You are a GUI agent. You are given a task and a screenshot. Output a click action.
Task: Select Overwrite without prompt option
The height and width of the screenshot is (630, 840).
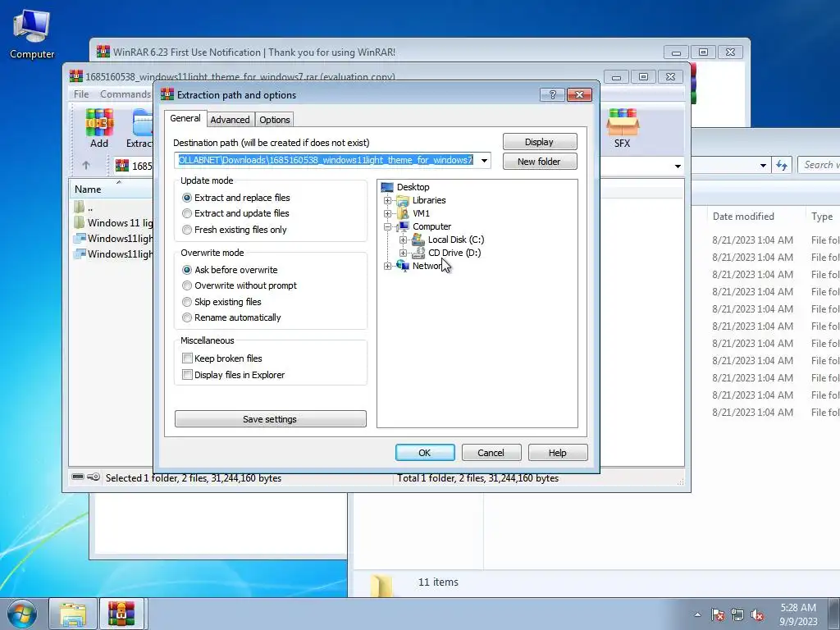pos(187,285)
